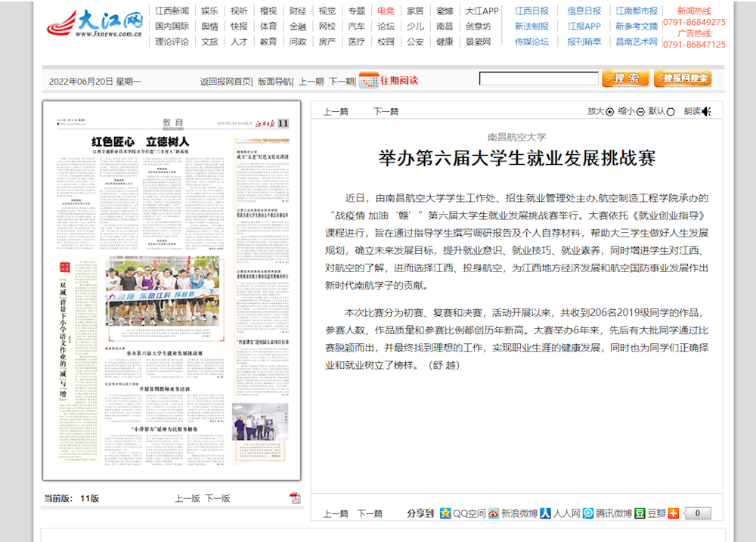Go to 返回报网首页 link
Image resolution: width=756 pixels, height=542 pixels.
coord(225,81)
